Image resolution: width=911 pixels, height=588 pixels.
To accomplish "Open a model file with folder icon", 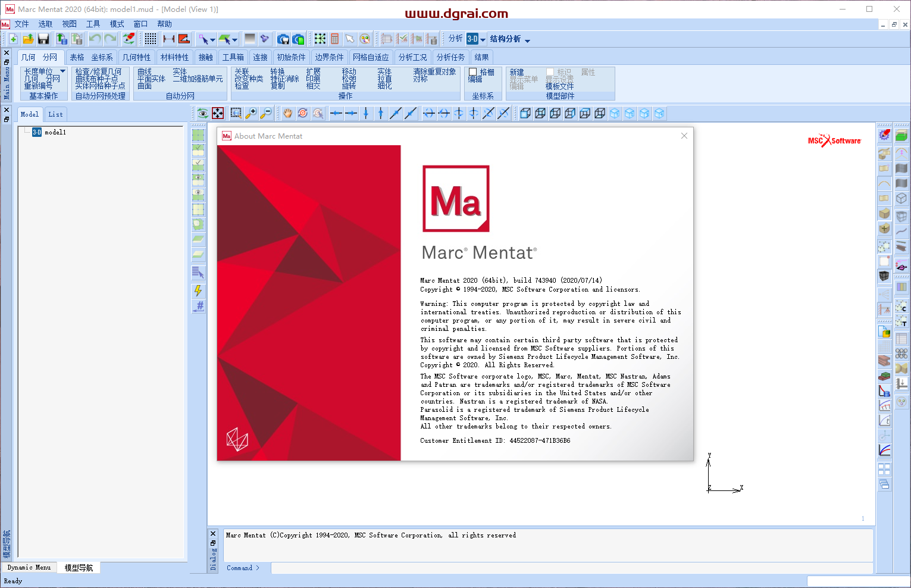I will pos(28,39).
